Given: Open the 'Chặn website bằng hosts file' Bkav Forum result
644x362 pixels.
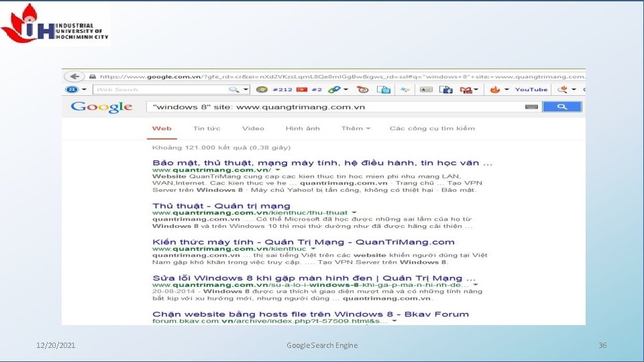Looking at the screenshot, I should pyautogui.click(x=311, y=314).
